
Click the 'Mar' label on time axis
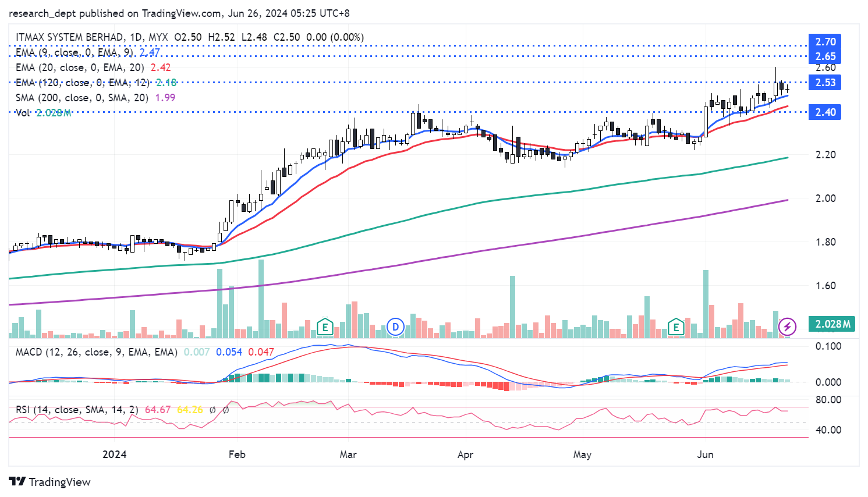click(x=348, y=455)
